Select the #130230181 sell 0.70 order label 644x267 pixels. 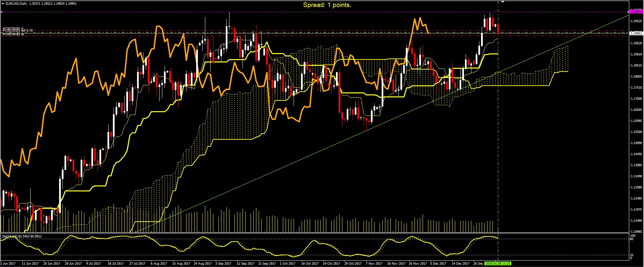click(18, 31)
